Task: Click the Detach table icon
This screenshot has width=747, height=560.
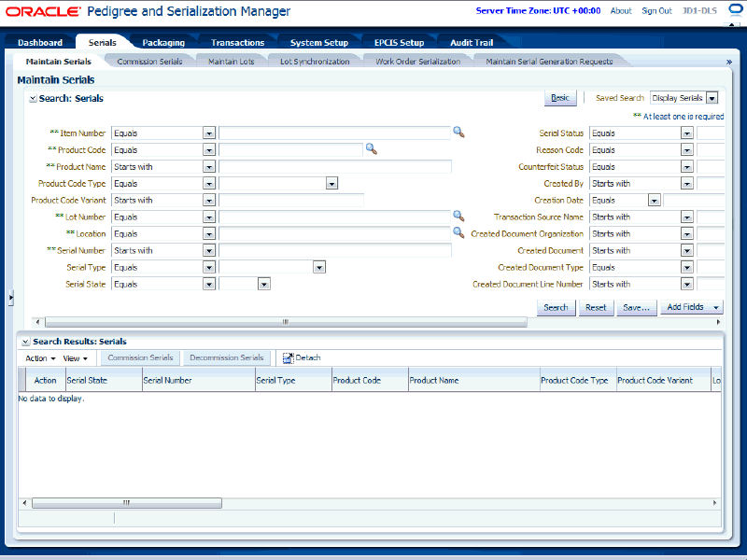Action: [289, 358]
